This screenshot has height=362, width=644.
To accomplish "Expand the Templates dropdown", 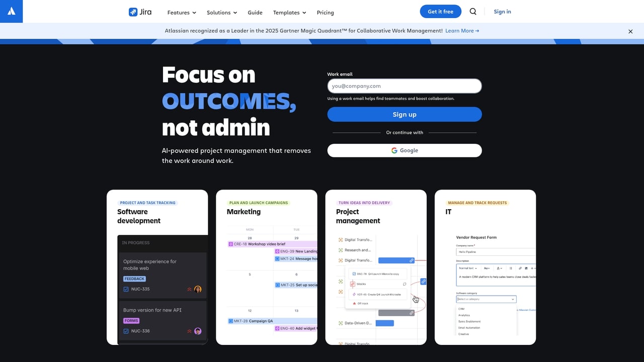I will point(289,13).
